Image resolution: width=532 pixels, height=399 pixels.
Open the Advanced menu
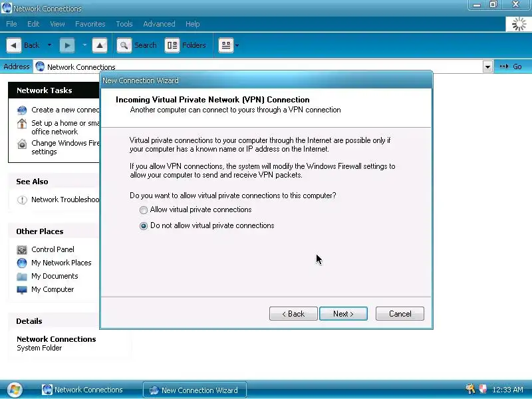coord(159,24)
